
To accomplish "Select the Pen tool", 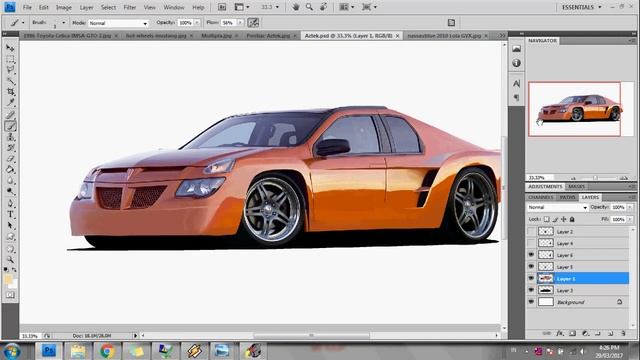I will pos(10,203).
